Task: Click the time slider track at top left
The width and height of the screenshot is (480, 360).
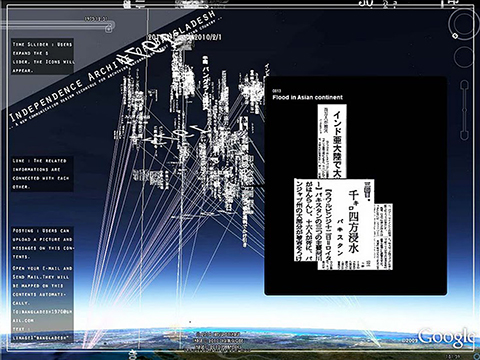Action: click(57, 25)
